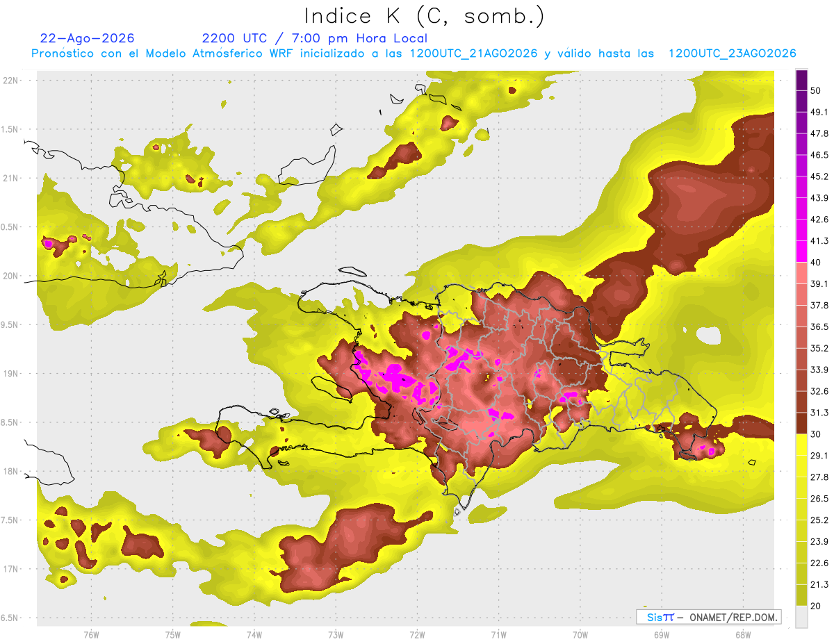This screenshot has height=644, width=834.
Task: Click the "SisTT – ONAMET/REP.DOM." credit box
Action: 708,617
